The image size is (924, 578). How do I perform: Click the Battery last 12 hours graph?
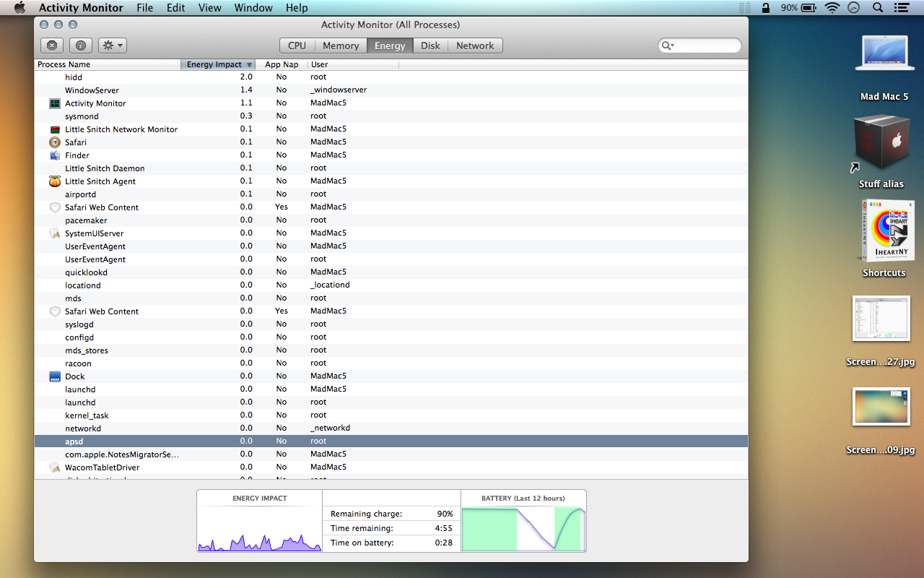523,530
